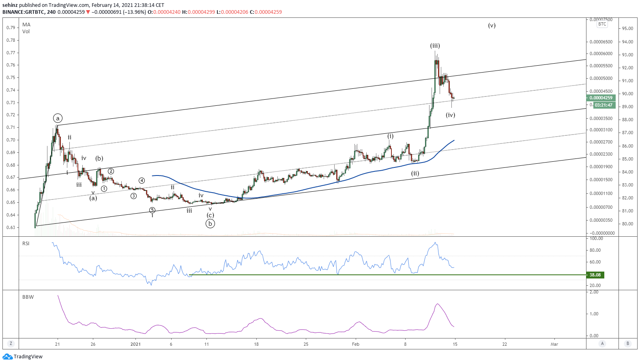Click the high value H:0.00004299 in header
Screen dimensions: 640x364
coord(198,12)
